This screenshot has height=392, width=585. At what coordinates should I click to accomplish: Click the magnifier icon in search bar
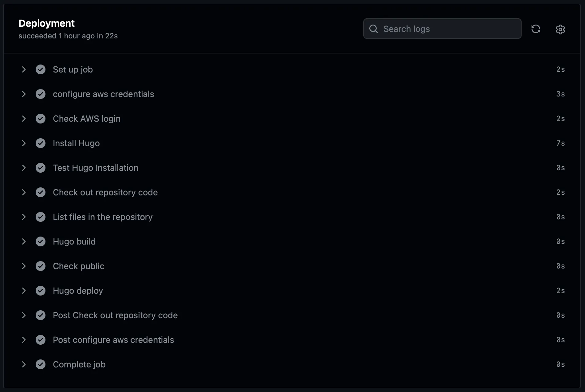pyautogui.click(x=373, y=29)
